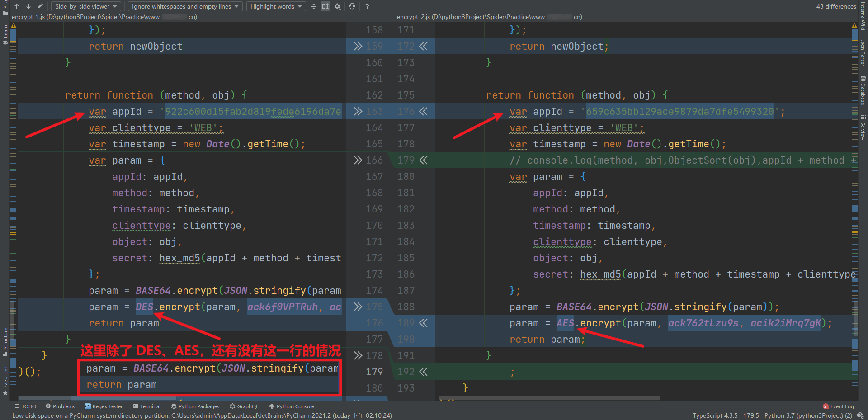This screenshot has width=868, height=420.
Task: Apply right-side change arrow at line 176
Action: coord(424,112)
